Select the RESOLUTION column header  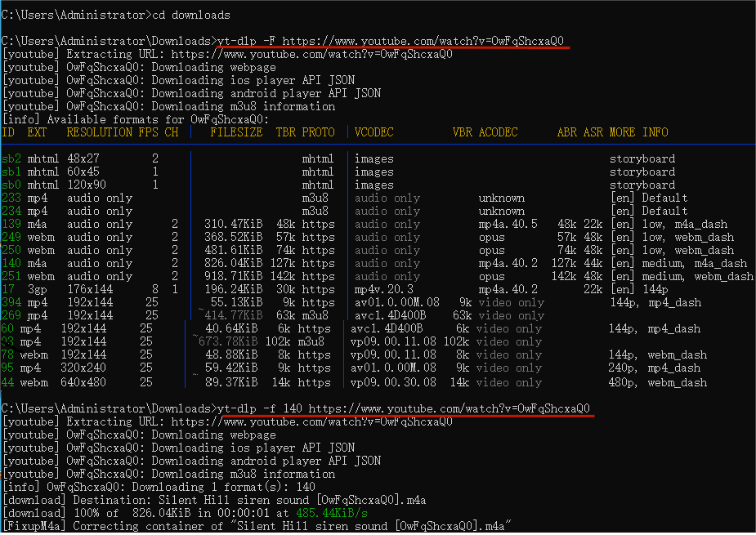pyautogui.click(x=99, y=132)
